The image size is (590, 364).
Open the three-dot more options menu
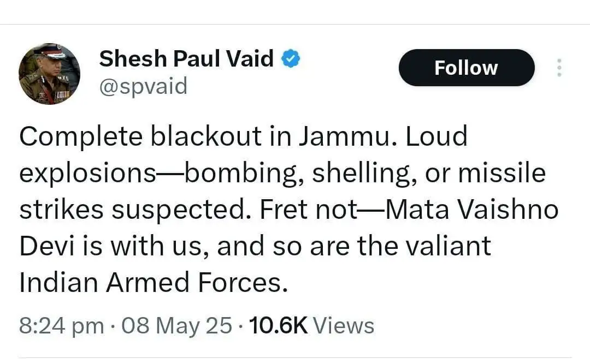(x=558, y=68)
